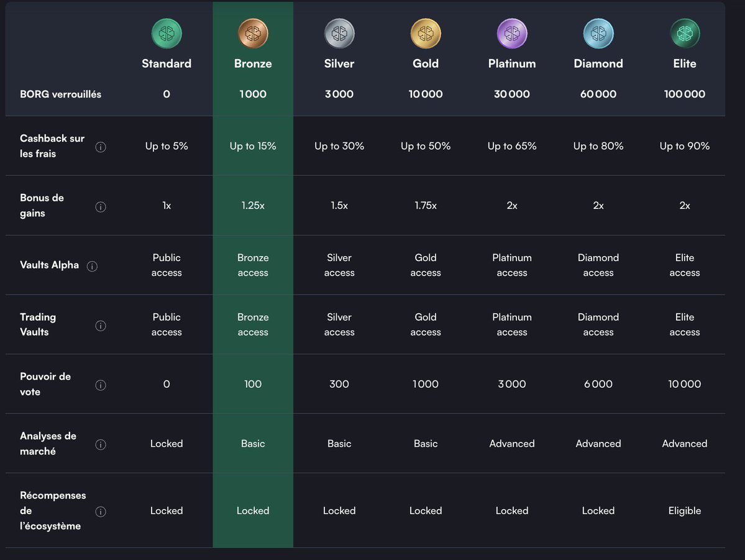Click Basic under the Silver column

[x=339, y=444]
